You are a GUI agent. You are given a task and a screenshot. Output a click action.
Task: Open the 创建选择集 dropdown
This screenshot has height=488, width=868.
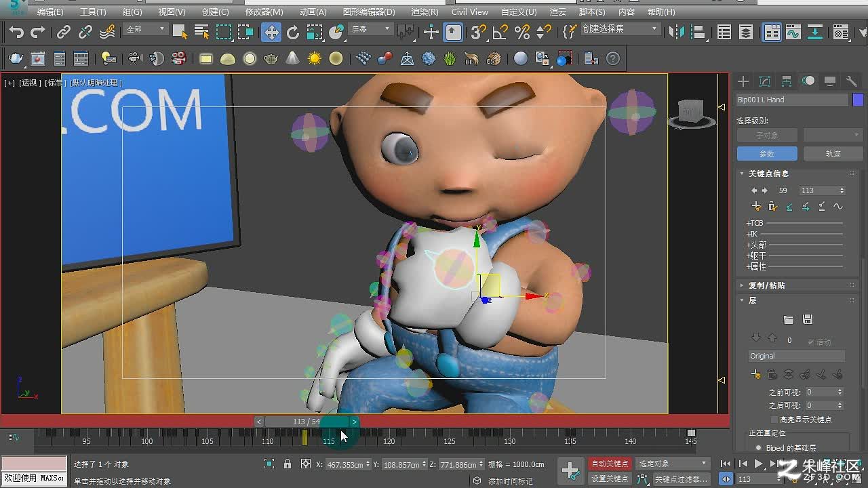620,29
